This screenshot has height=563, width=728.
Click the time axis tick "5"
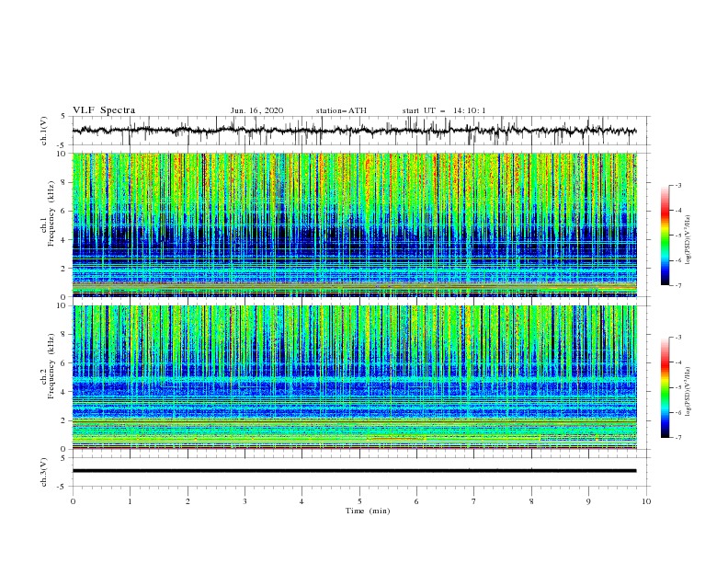[x=359, y=501]
